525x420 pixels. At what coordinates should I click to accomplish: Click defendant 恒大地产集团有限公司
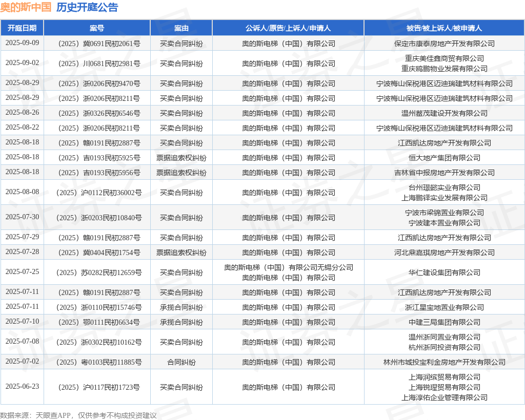click(445, 158)
